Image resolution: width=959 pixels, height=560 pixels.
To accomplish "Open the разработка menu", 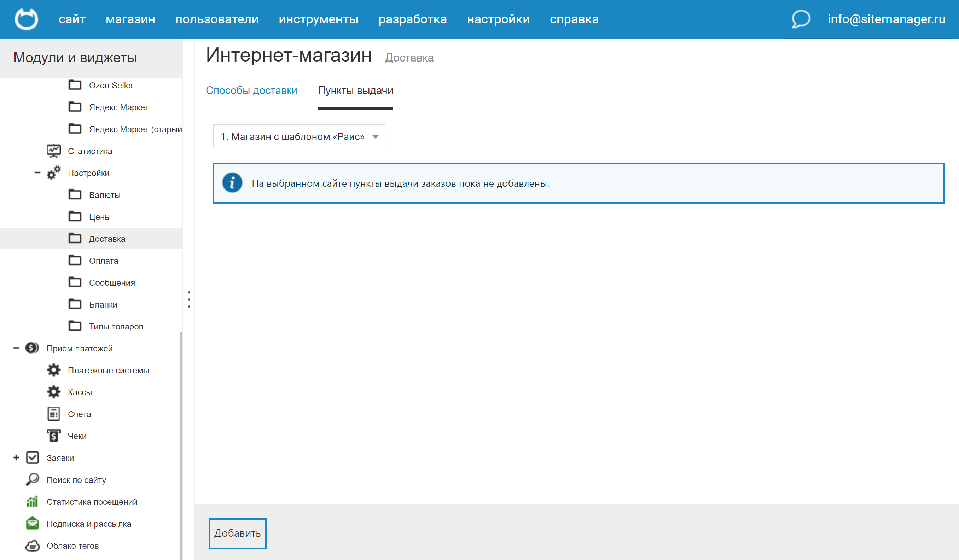I will coord(413,19).
